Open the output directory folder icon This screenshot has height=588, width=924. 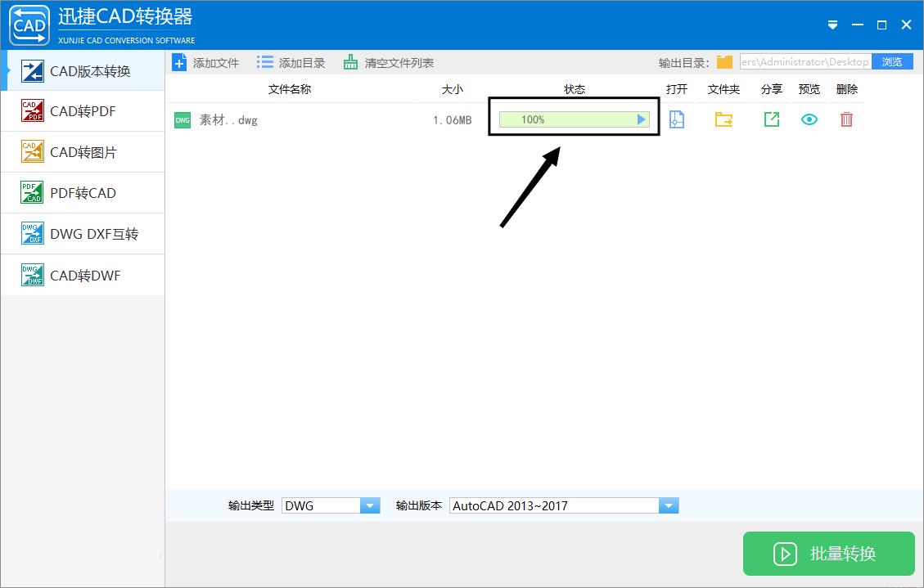point(723,61)
